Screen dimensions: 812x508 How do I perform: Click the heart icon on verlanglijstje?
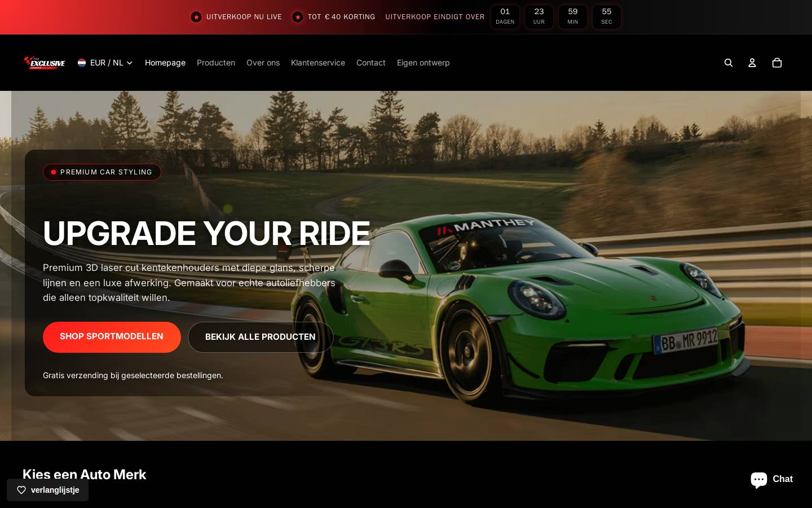(x=21, y=490)
